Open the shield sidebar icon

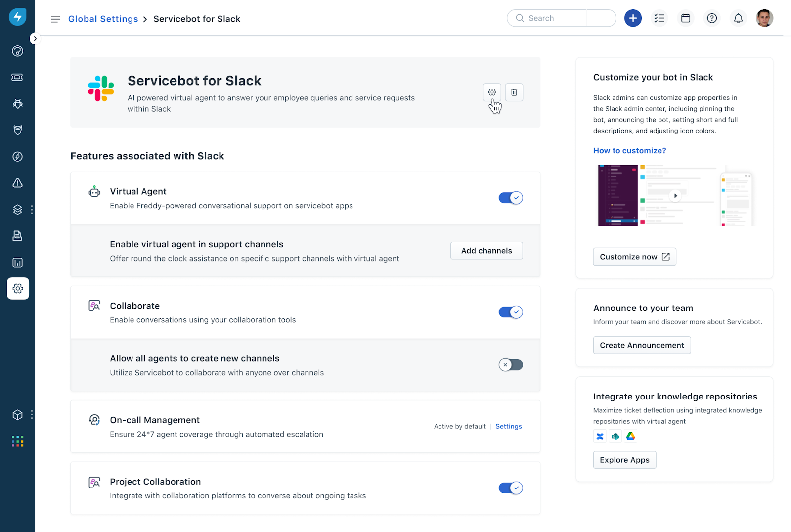tap(17, 130)
